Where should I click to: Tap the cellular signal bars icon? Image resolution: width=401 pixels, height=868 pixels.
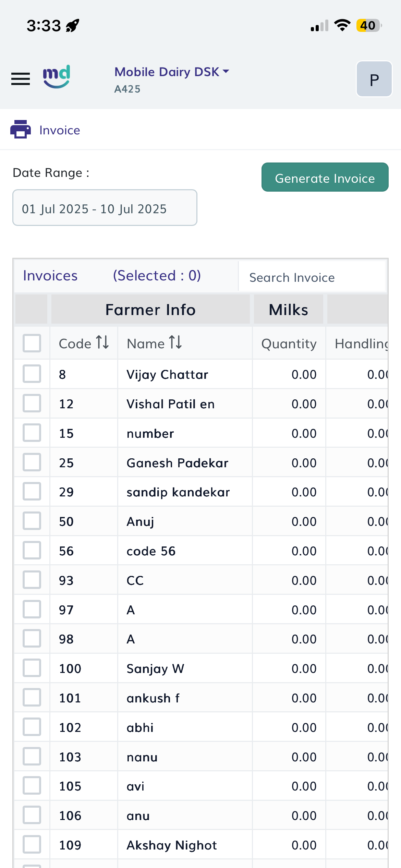click(x=319, y=26)
